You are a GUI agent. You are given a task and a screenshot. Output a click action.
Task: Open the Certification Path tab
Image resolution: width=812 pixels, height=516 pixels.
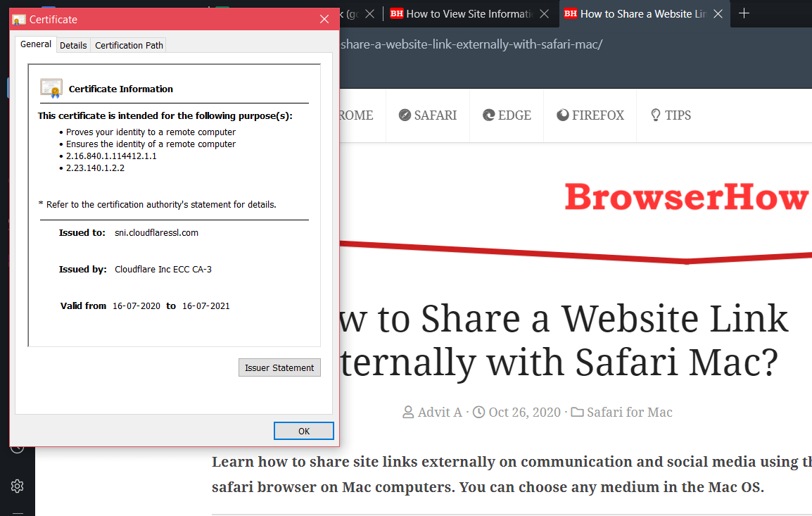129,46
